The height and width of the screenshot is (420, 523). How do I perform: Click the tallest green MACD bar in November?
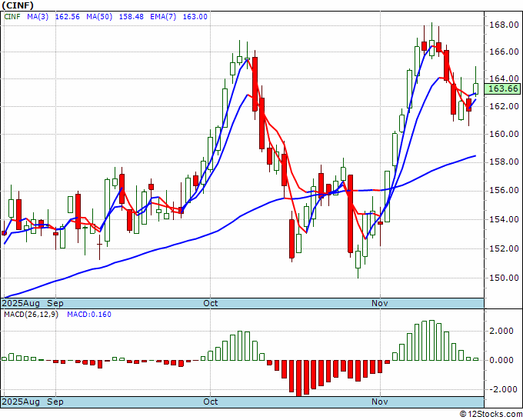tap(431, 341)
